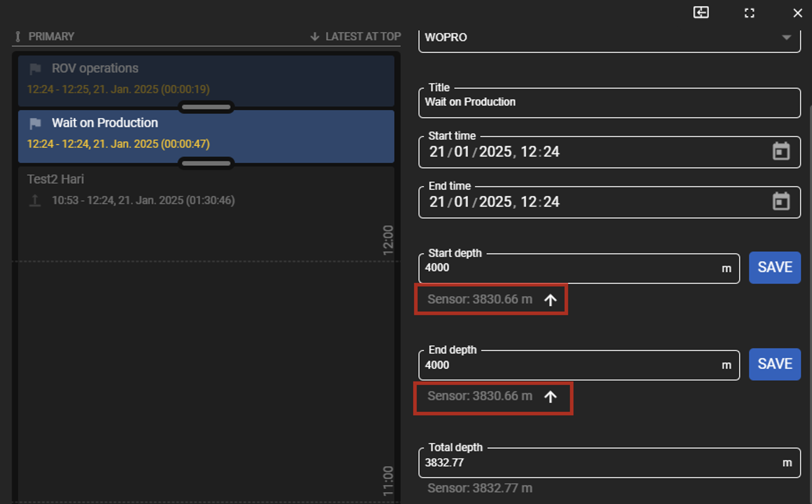Grab resize handle below Wait on Production
This screenshot has width=812, height=504.
point(206,163)
